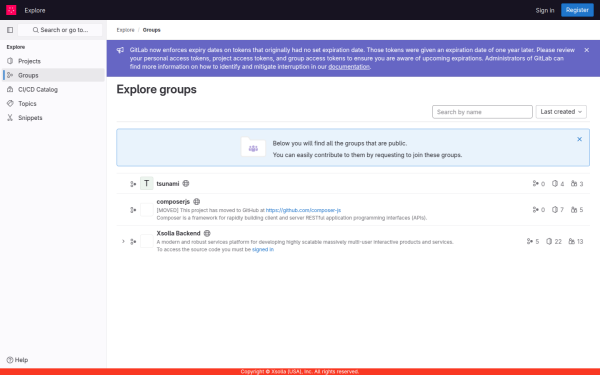Viewport: 600px width, 375px height.
Task: Click the Xsolla copyright footer text
Action: click(300, 372)
